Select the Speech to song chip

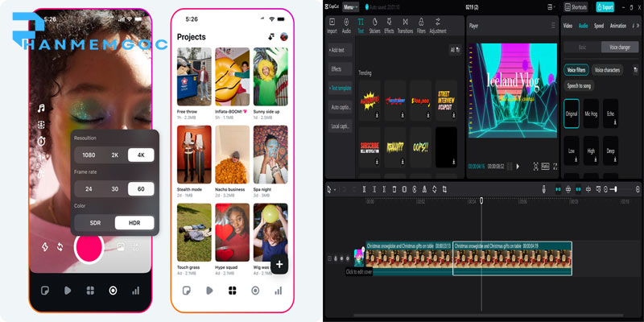pos(579,86)
